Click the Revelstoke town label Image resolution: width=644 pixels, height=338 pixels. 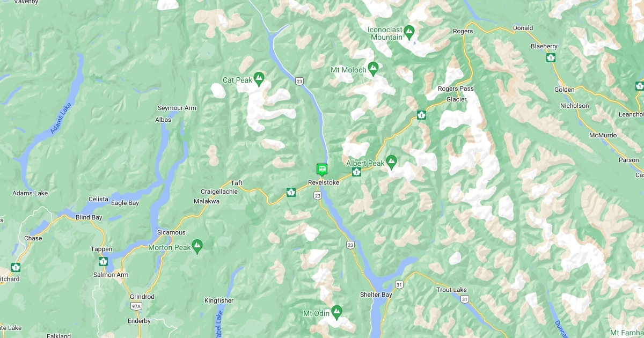(x=324, y=183)
